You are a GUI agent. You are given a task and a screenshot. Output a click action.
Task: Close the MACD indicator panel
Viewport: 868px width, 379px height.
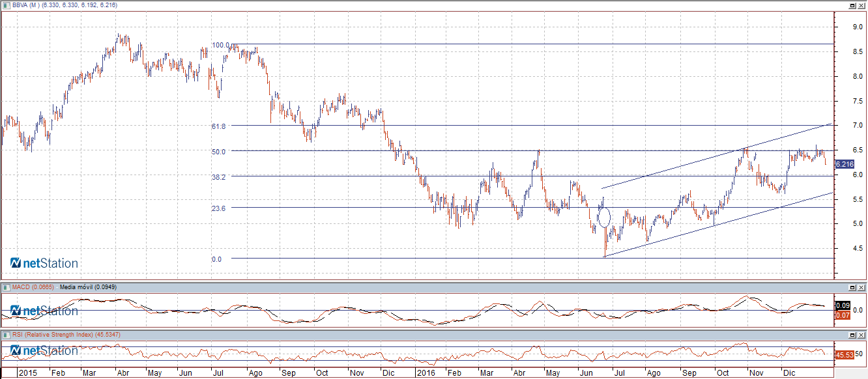click(861, 287)
